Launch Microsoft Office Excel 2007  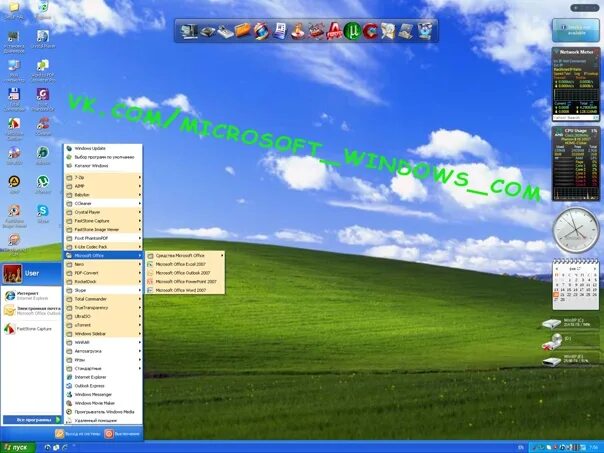[x=185, y=264]
